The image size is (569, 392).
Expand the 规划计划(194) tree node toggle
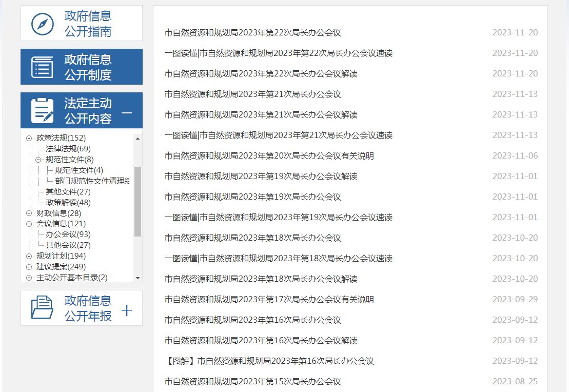click(29, 256)
